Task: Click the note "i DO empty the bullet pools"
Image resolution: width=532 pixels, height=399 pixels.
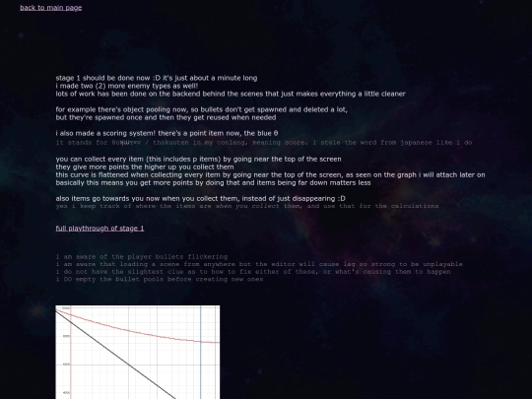Action: 160,279
